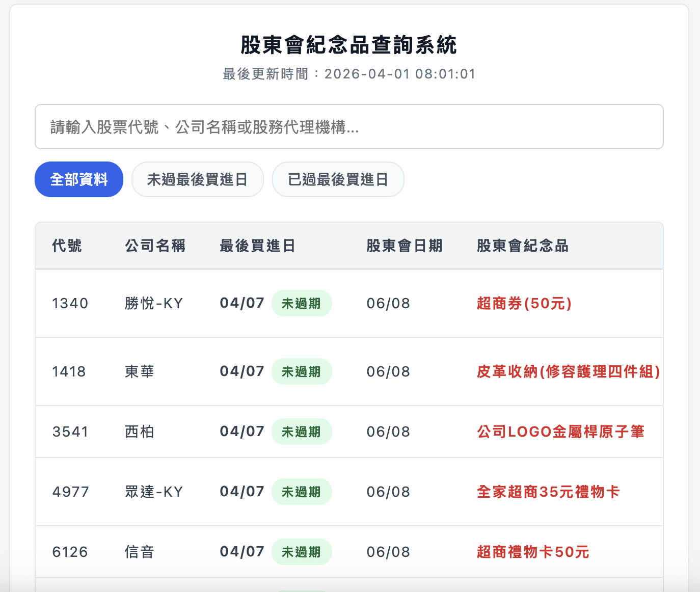Click stock code 1418
700x592 pixels.
tap(69, 372)
